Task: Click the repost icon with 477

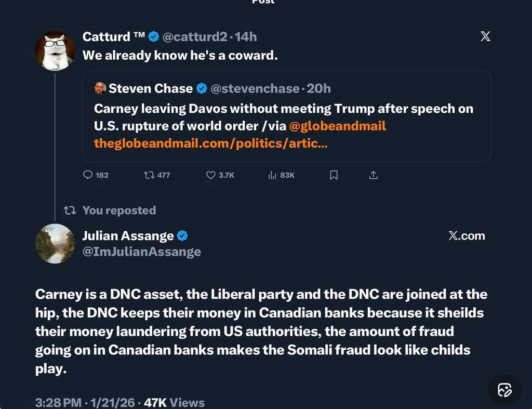Action: click(149, 175)
